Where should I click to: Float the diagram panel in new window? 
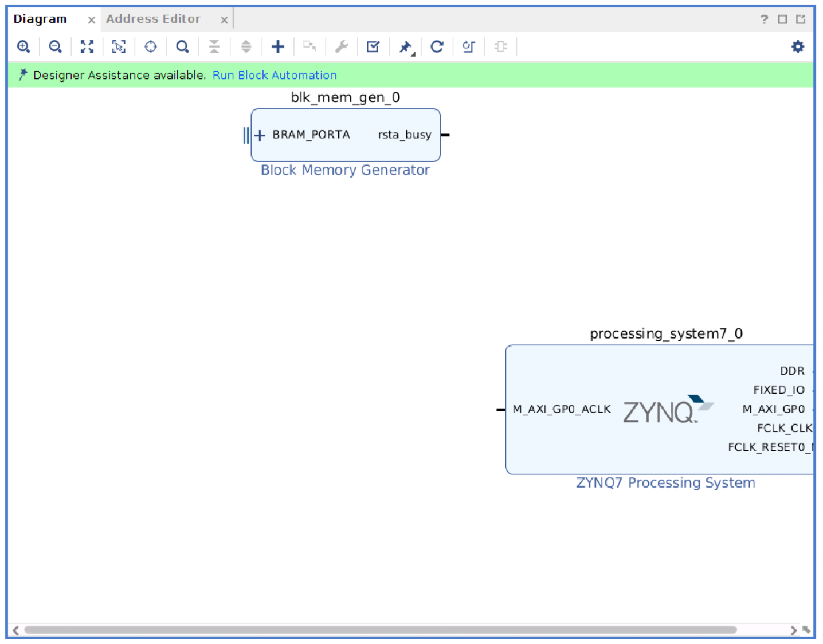(801, 19)
